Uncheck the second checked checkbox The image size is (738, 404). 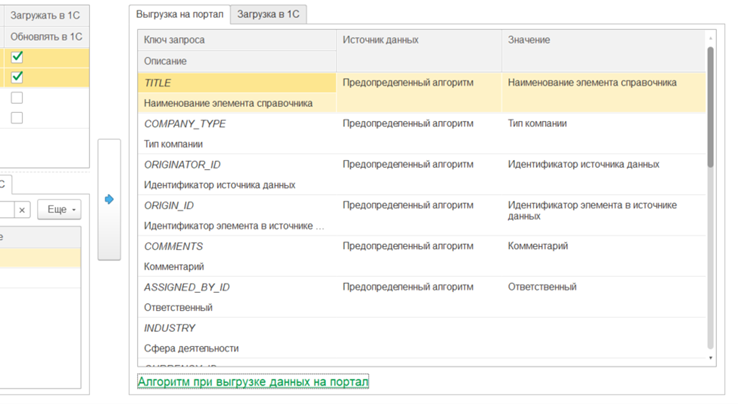pos(17,77)
